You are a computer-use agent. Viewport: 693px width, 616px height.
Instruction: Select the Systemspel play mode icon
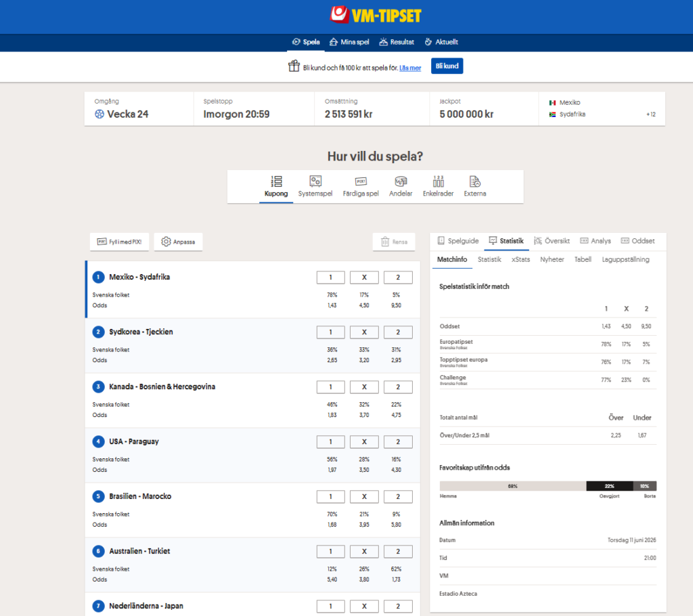[x=315, y=181]
